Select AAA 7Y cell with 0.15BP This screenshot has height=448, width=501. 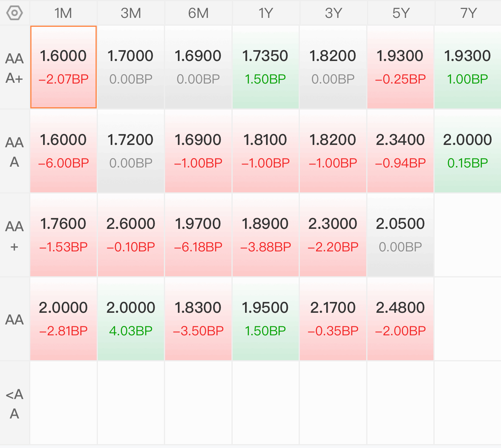pyautogui.click(x=468, y=151)
